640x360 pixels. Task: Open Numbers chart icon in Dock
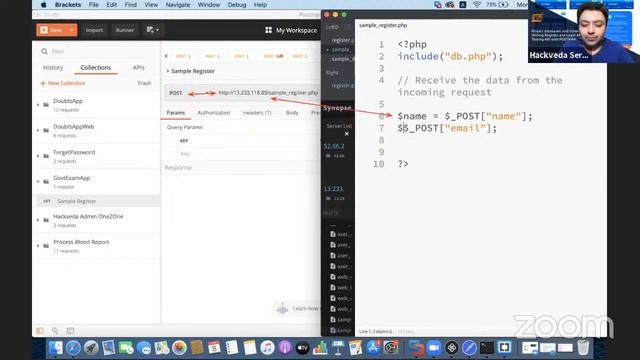click(320, 348)
